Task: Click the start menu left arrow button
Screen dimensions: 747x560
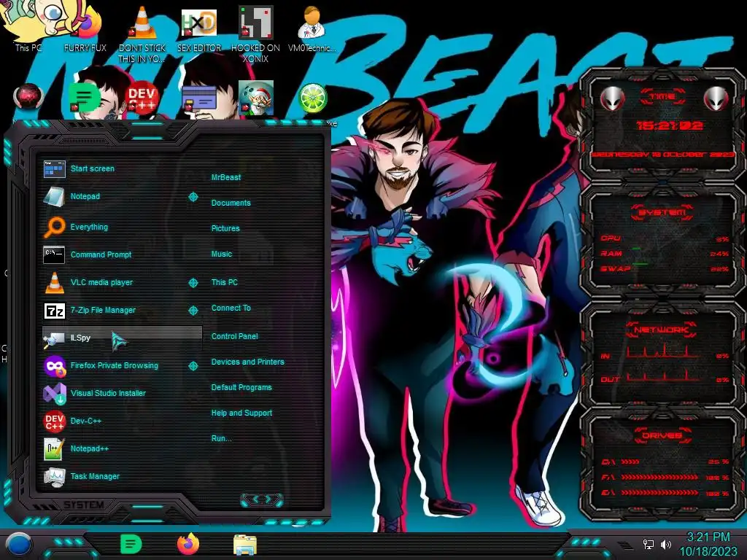Action: pos(255,499)
